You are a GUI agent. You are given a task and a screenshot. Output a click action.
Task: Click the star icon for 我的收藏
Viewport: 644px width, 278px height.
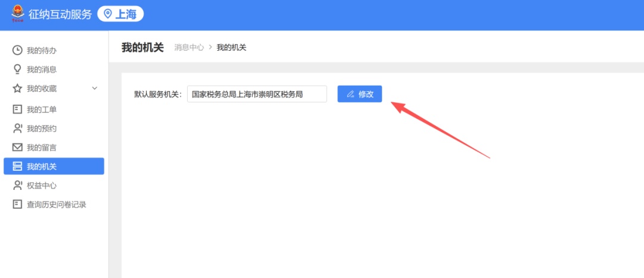click(17, 88)
